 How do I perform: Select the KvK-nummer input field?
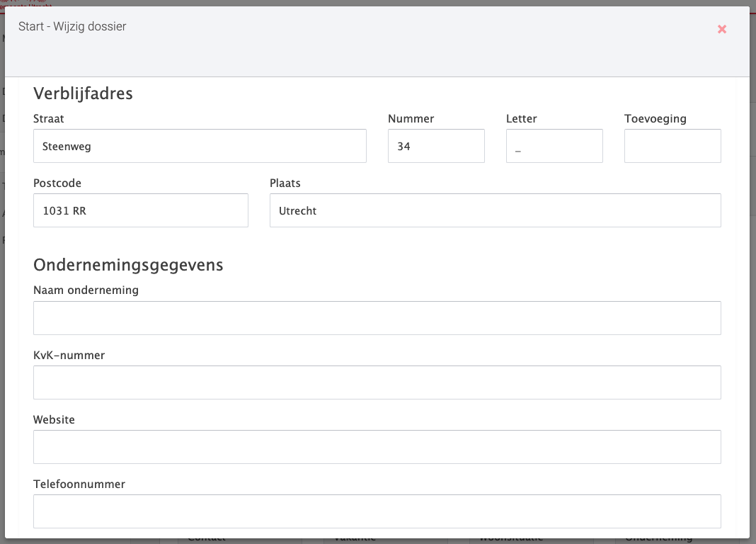pyautogui.click(x=377, y=382)
